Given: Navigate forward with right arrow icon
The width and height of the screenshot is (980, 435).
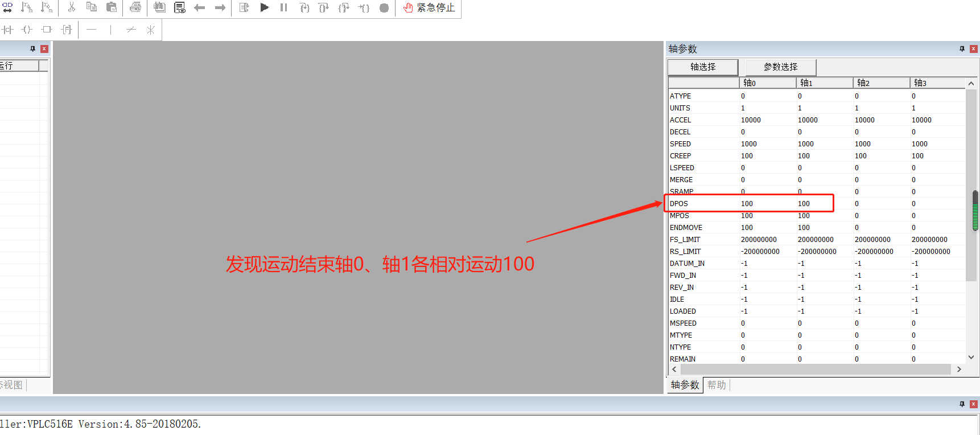Looking at the screenshot, I should (x=220, y=8).
